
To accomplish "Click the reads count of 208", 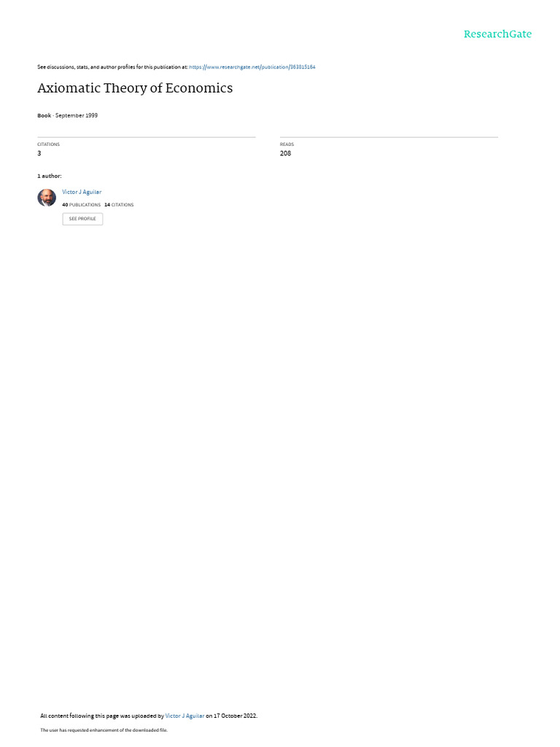I will tap(285, 153).
